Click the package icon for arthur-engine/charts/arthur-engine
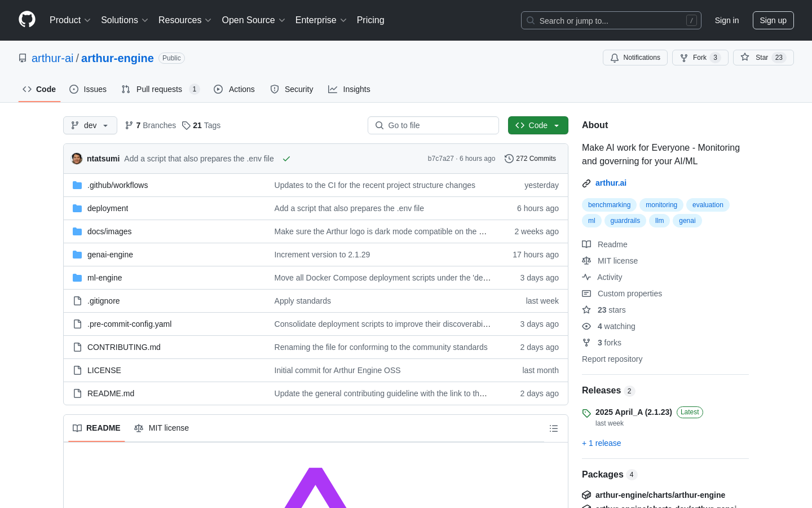This screenshot has width=812, height=508. (586, 495)
